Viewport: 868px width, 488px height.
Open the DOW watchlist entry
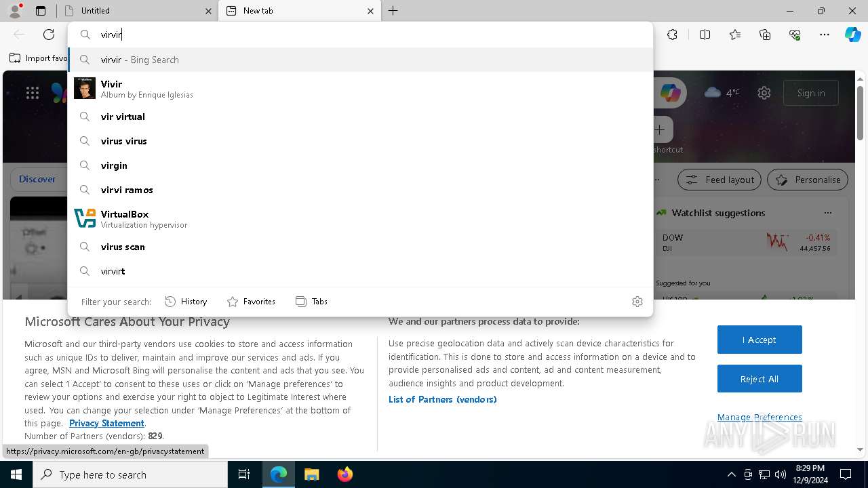(x=746, y=243)
